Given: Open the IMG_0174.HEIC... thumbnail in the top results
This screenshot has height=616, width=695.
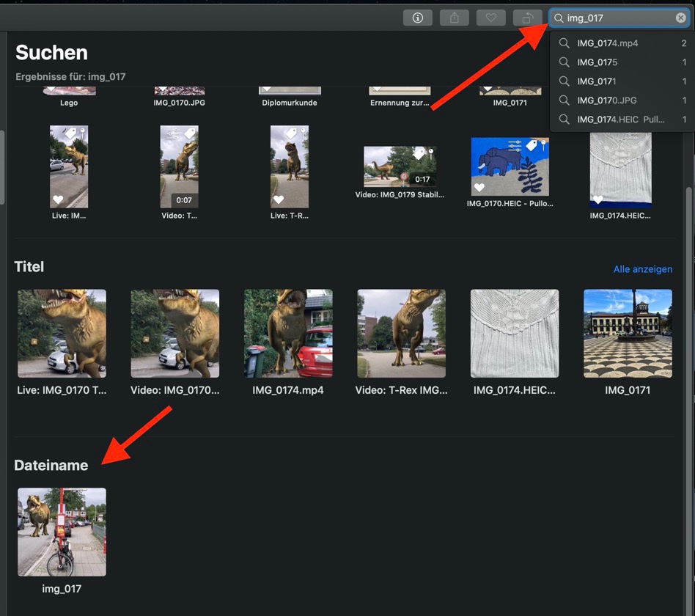Looking at the screenshot, I should tap(620, 170).
